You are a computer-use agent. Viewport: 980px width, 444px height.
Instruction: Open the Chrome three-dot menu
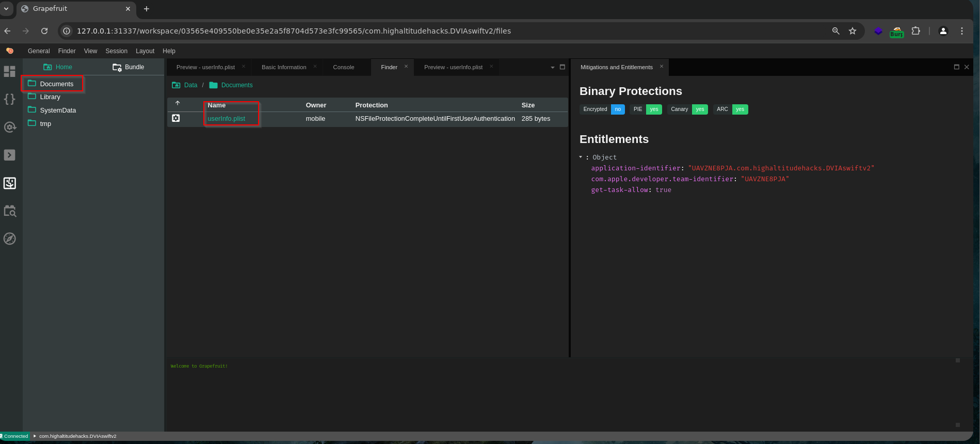point(962,31)
